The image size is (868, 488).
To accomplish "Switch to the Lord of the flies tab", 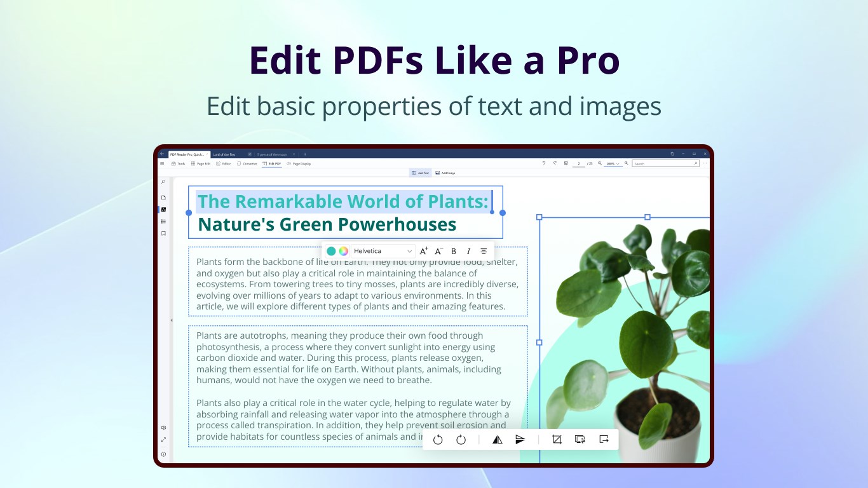I will coord(226,154).
